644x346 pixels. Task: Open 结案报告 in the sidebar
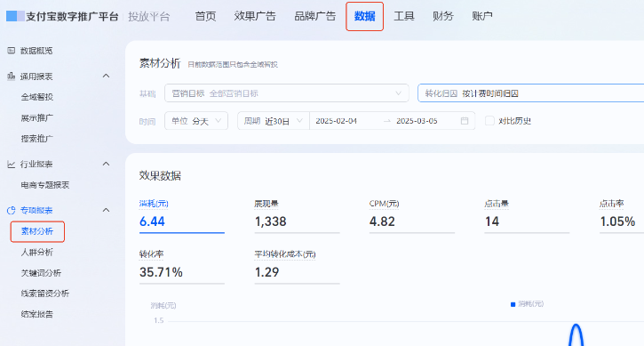tap(37, 314)
